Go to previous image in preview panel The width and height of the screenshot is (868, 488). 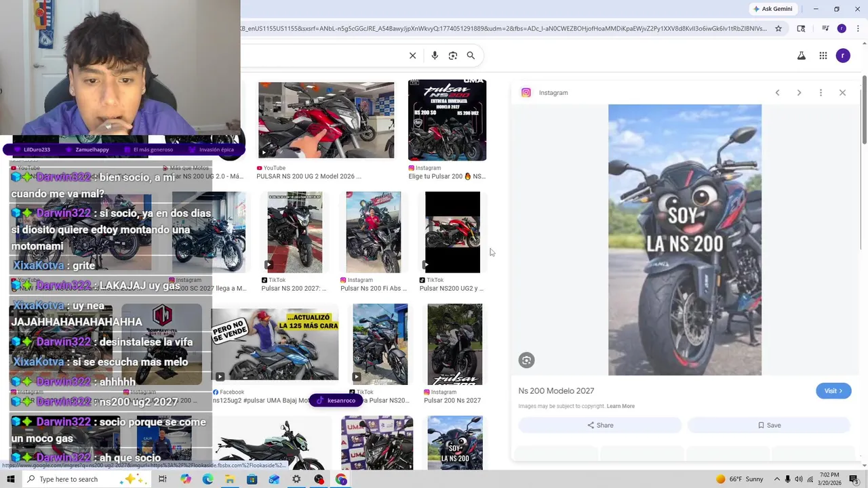click(777, 93)
